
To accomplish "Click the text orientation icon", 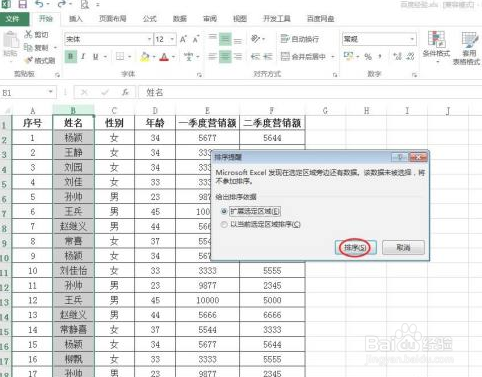I will [x=256, y=39].
